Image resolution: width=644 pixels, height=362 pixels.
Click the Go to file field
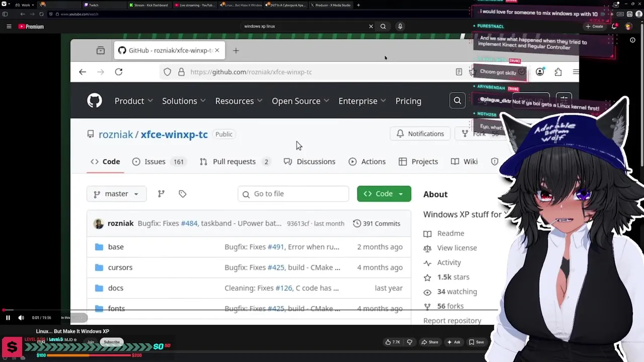pyautogui.click(x=293, y=194)
